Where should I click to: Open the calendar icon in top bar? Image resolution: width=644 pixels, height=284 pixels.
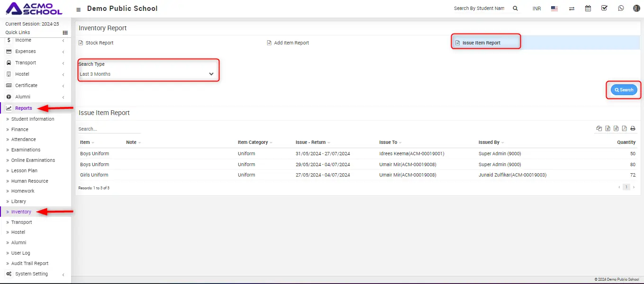588,9
